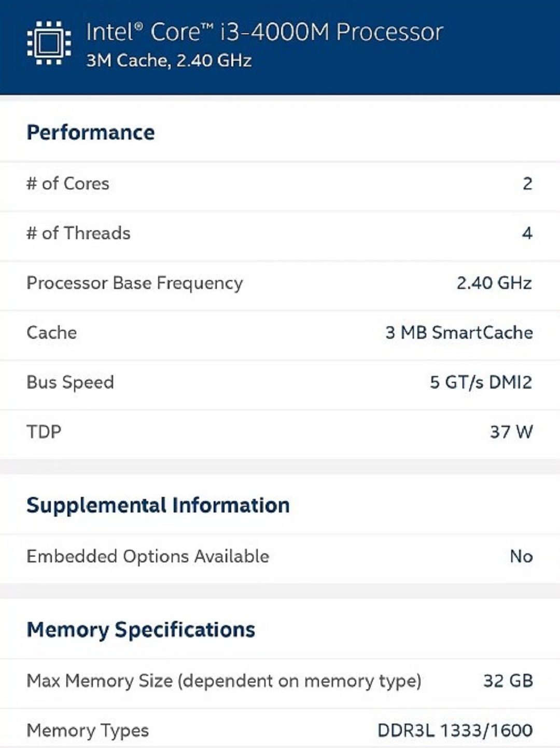Screen dimensions: 560x748
Task: Click the '3 MB SmartCache' value
Action: pos(459,333)
